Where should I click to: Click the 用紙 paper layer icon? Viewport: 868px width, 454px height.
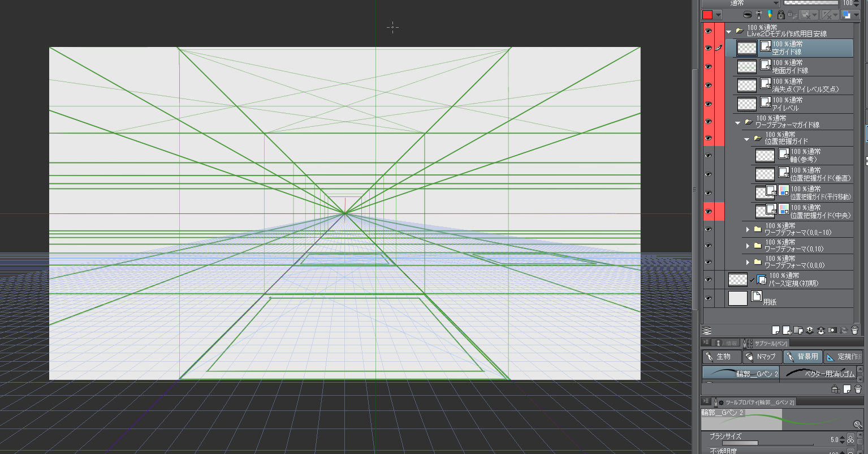(x=756, y=296)
